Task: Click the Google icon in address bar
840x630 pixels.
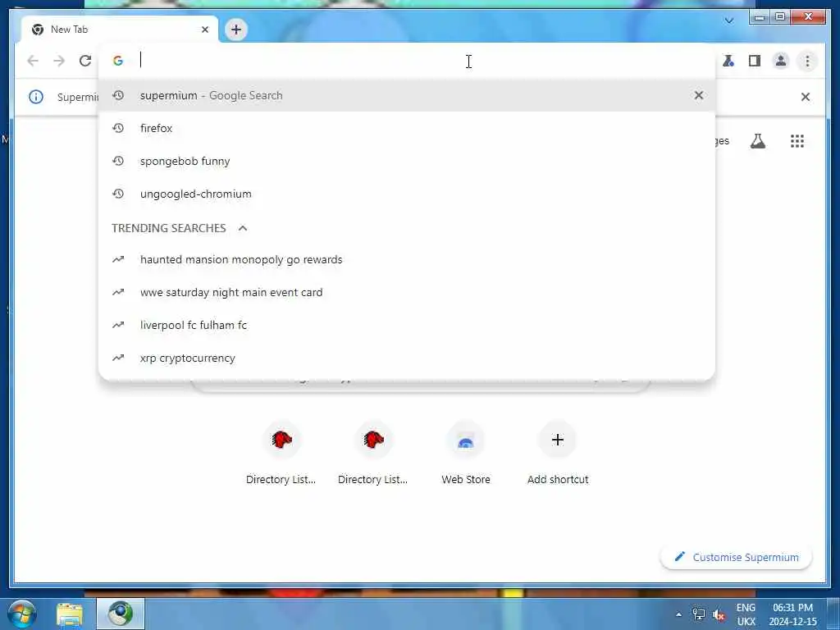Action: coord(118,61)
